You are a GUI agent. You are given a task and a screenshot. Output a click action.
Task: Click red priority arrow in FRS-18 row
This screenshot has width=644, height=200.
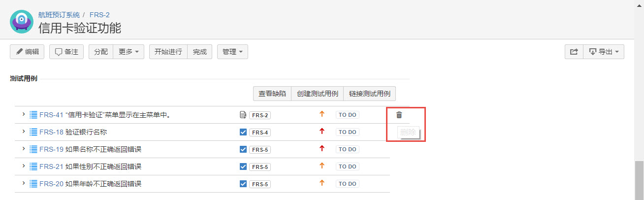[x=322, y=132]
